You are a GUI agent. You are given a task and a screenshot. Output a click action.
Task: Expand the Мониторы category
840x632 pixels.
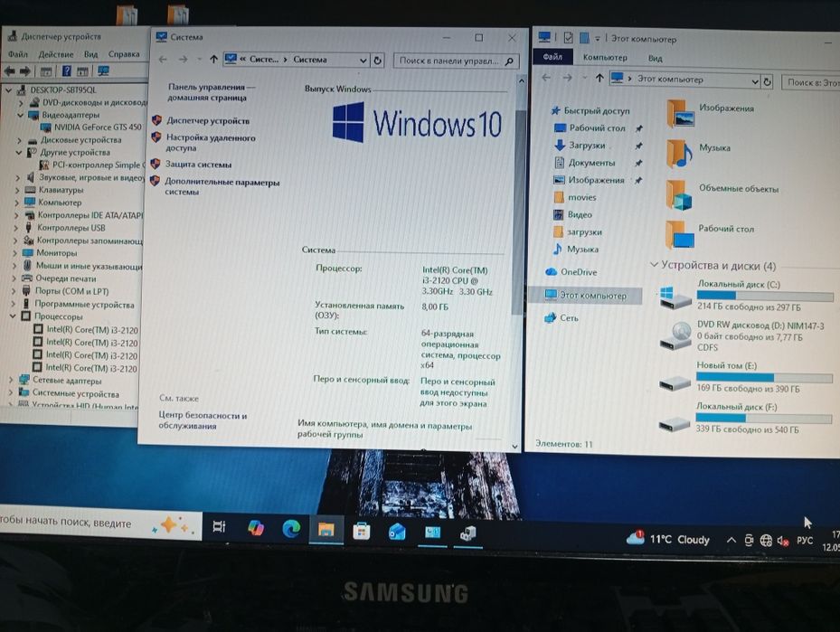(x=15, y=253)
